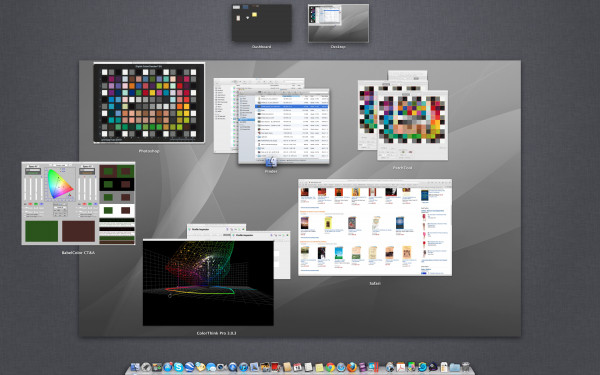Screen dimensions: 600x375
Task: Click large green swatch in BabelColor window
Action: click(42, 231)
